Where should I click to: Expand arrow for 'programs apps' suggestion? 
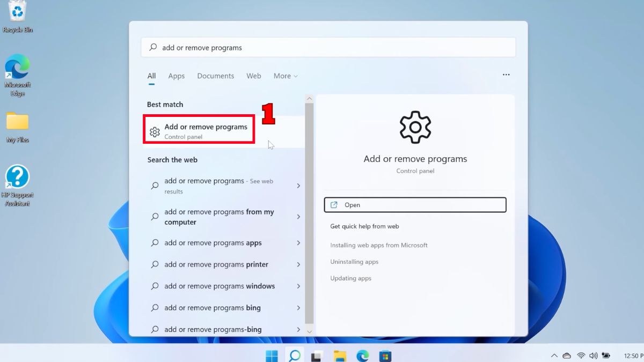tap(298, 243)
